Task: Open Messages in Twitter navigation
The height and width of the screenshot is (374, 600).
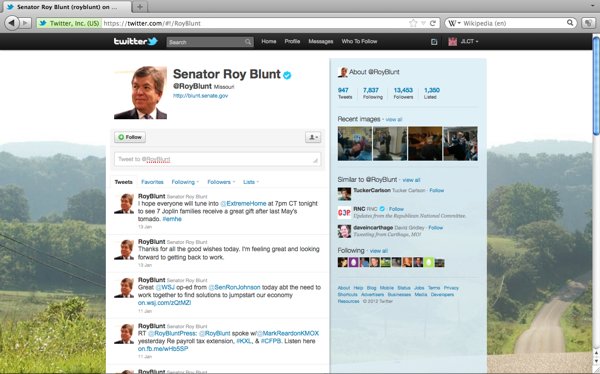Action: (321, 41)
